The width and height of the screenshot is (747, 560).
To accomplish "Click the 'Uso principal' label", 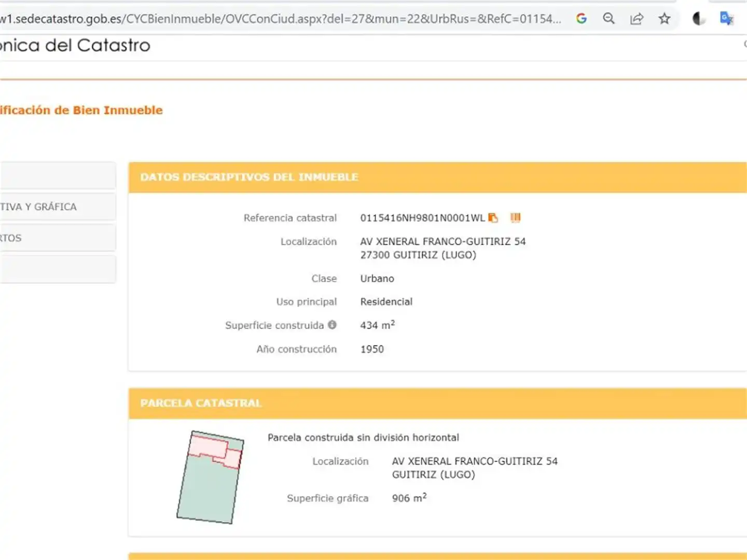I will click(x=306, y=302).
